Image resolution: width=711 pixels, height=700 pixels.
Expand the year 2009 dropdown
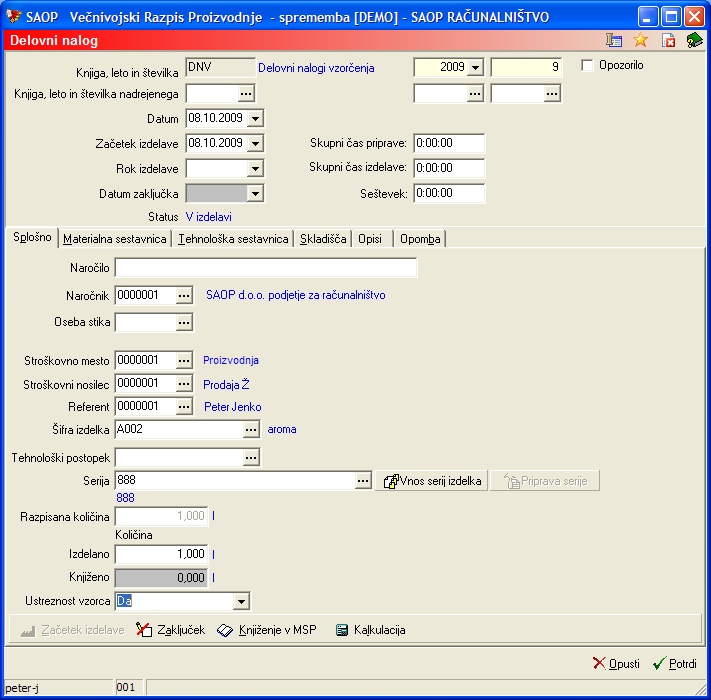475,68
